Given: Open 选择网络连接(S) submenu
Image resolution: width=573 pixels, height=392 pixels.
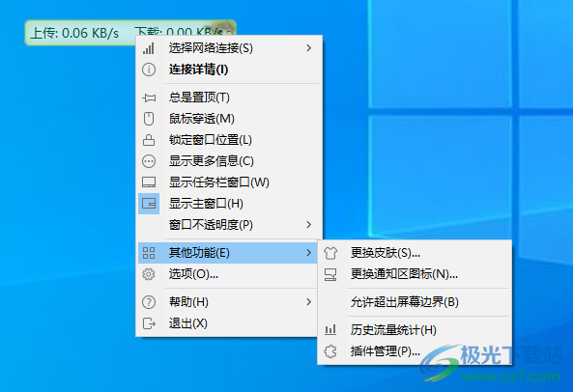Looking at the screenshot, I should coord(229,48).
